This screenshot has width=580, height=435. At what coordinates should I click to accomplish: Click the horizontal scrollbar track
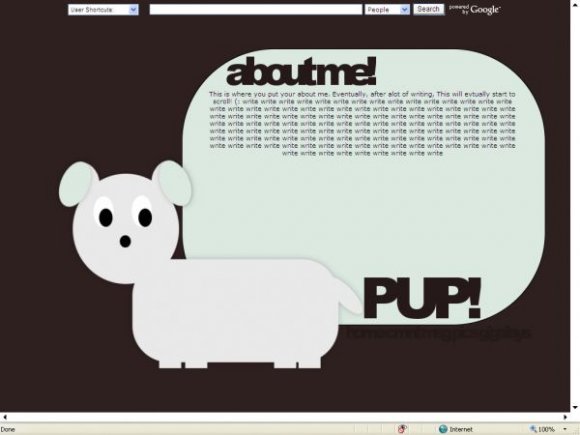coord(285,417)
